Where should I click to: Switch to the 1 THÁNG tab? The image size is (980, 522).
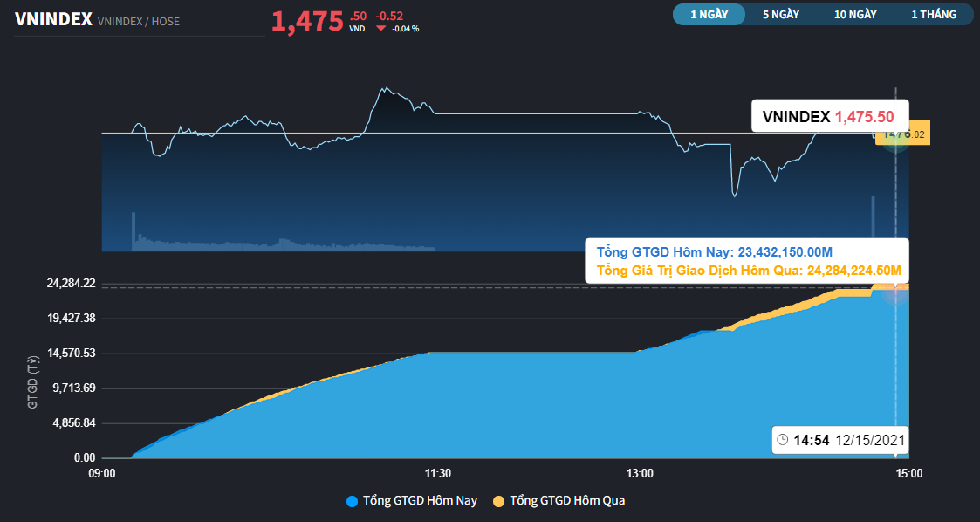(934, 14)
